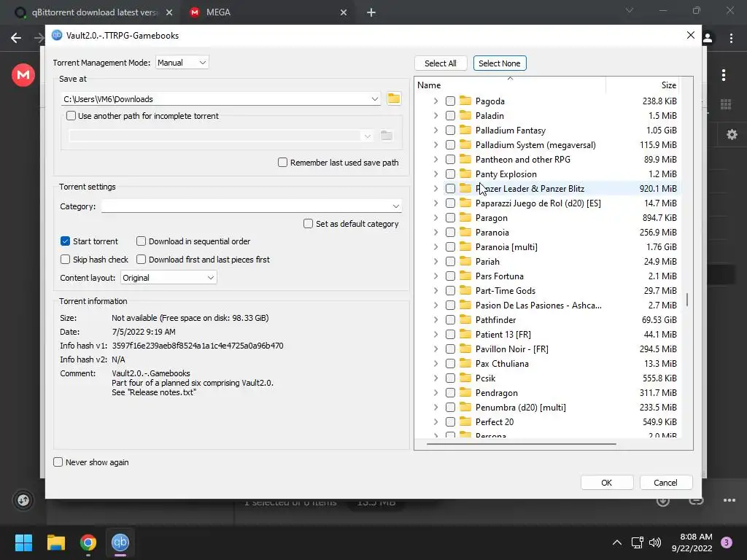Image resolution: width=747 pixels, height=560 pixels.
Task: Cancel the add torrent dialog
Action: [x=665, y=483]
